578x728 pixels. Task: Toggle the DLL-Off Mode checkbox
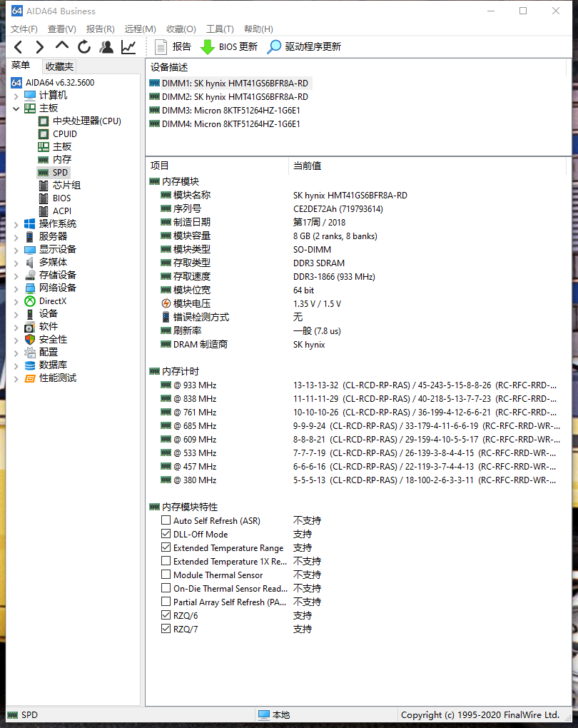tap(166, 533)
